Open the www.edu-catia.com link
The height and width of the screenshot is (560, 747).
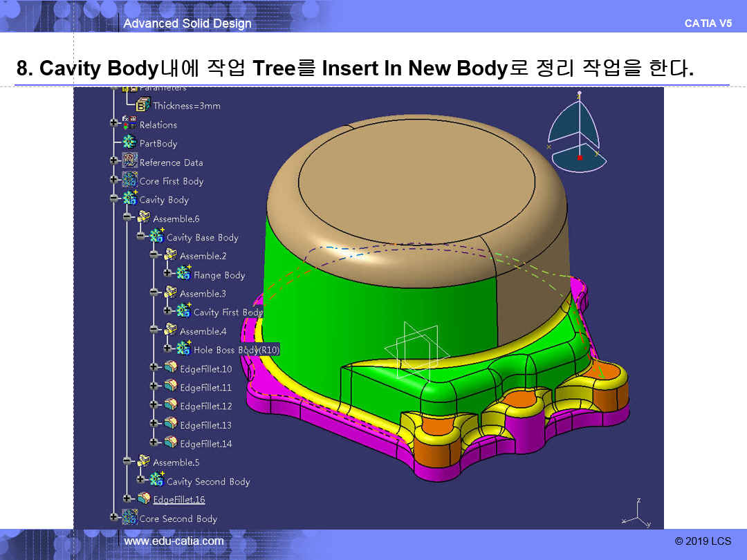[174, 541]
